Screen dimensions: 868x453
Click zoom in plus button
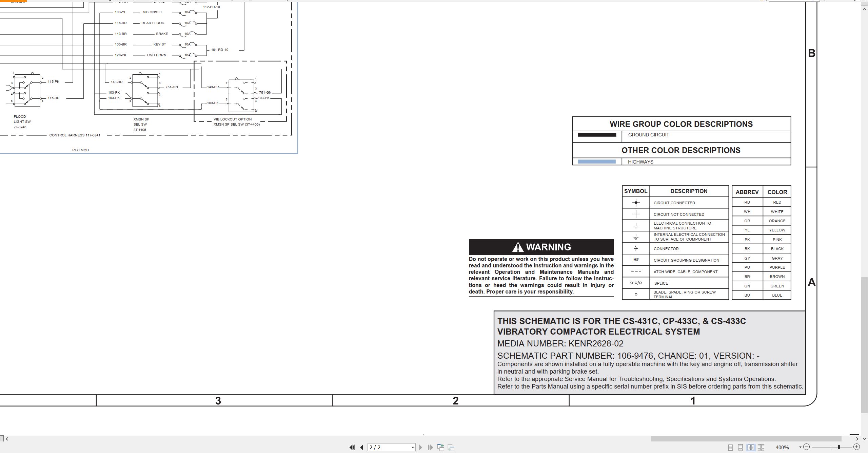[x=856, y=447]
